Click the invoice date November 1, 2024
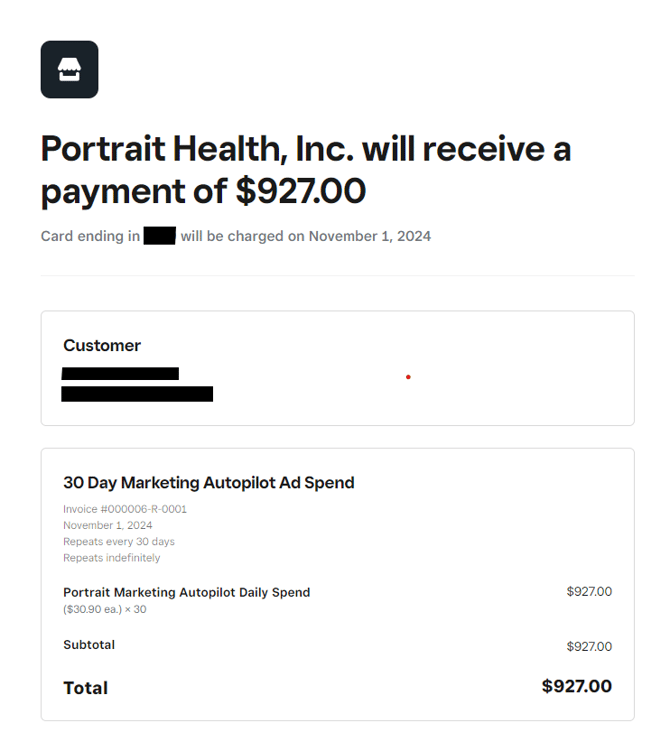The width and height of the screenshot is (670, 751). (x=108, y=525)
